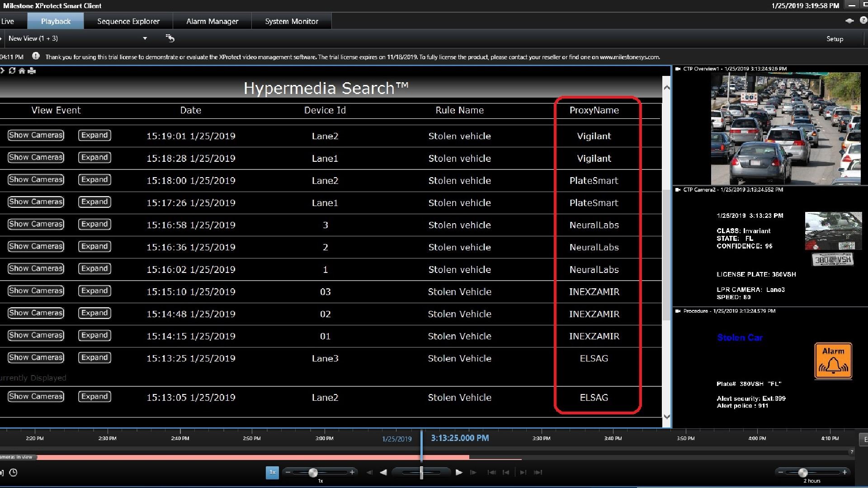
Task: Click the scroll down arrow of results list
Action: (667, 417)
